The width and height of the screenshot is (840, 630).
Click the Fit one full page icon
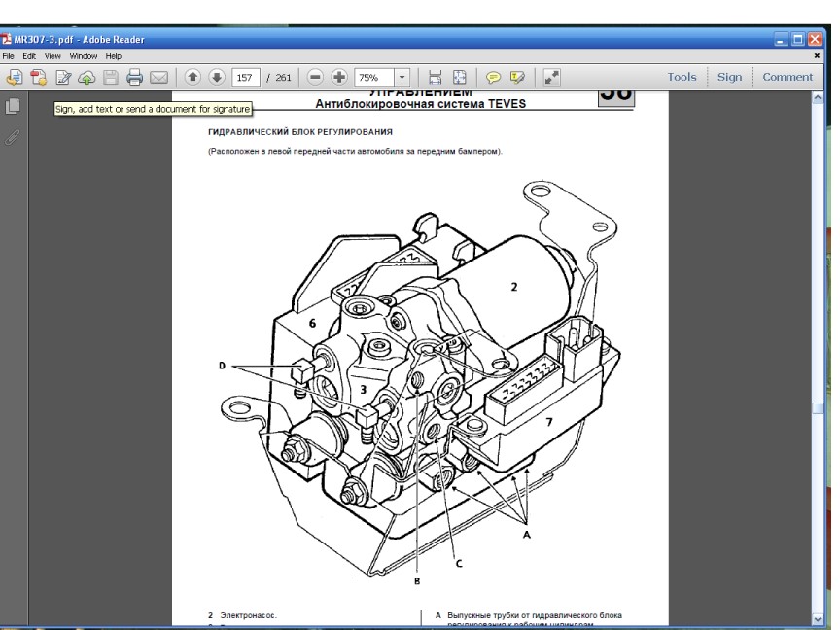(460, 78)
